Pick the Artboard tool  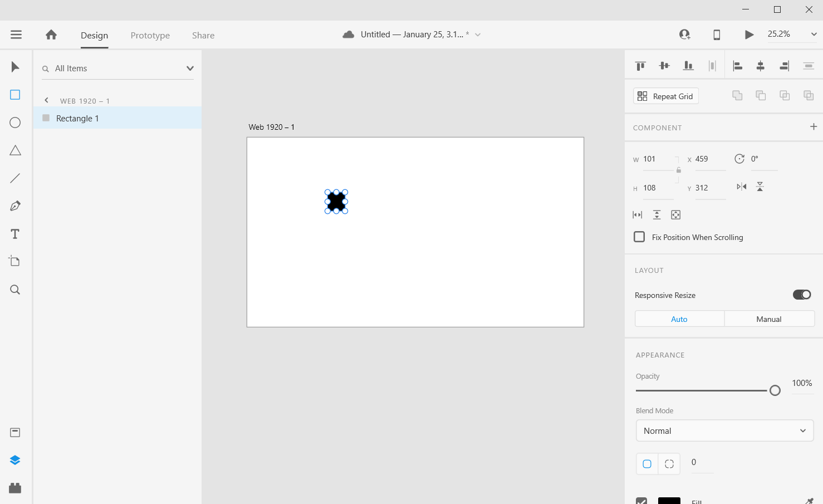(15, 261)
